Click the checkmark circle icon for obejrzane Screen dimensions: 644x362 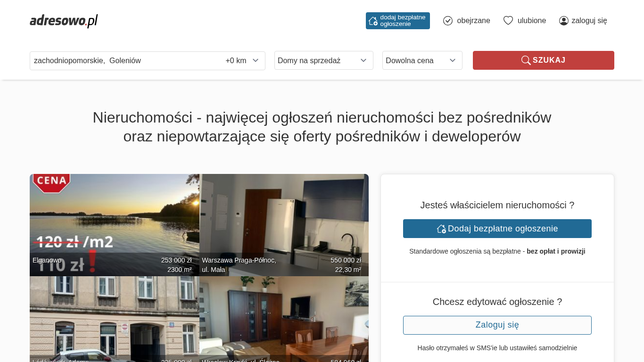[448, 21]
